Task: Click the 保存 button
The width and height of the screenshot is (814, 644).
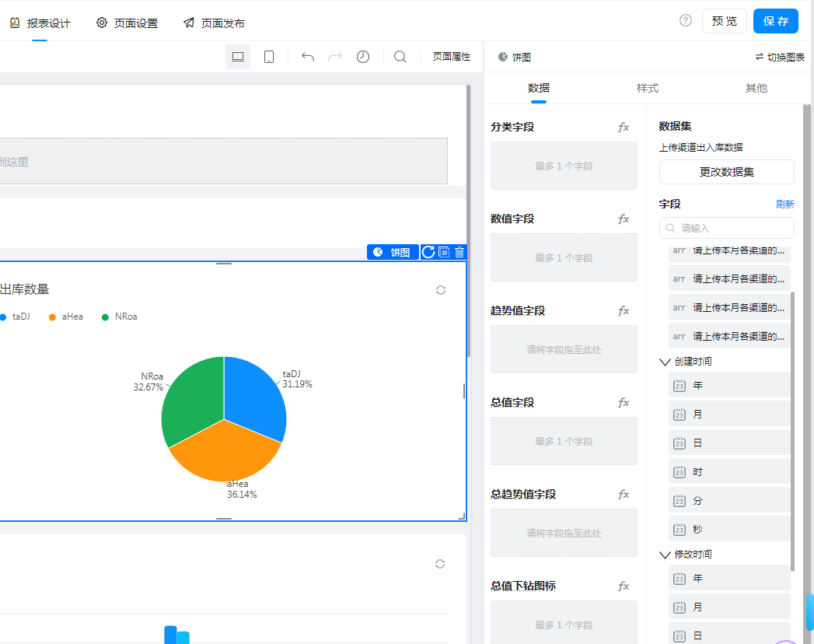Action: pyautogui.click(x=776, y=21)
